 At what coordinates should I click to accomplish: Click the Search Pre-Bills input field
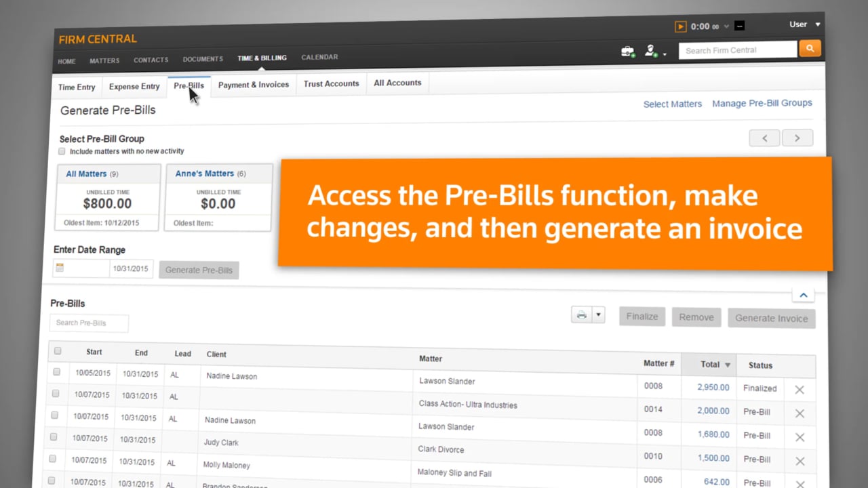[x=89, y=323]
